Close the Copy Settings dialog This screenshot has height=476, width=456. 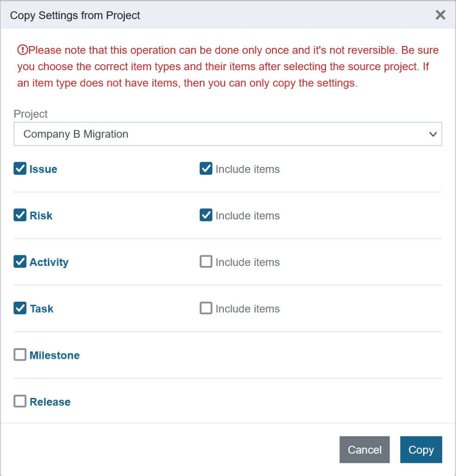pos(440,15)
